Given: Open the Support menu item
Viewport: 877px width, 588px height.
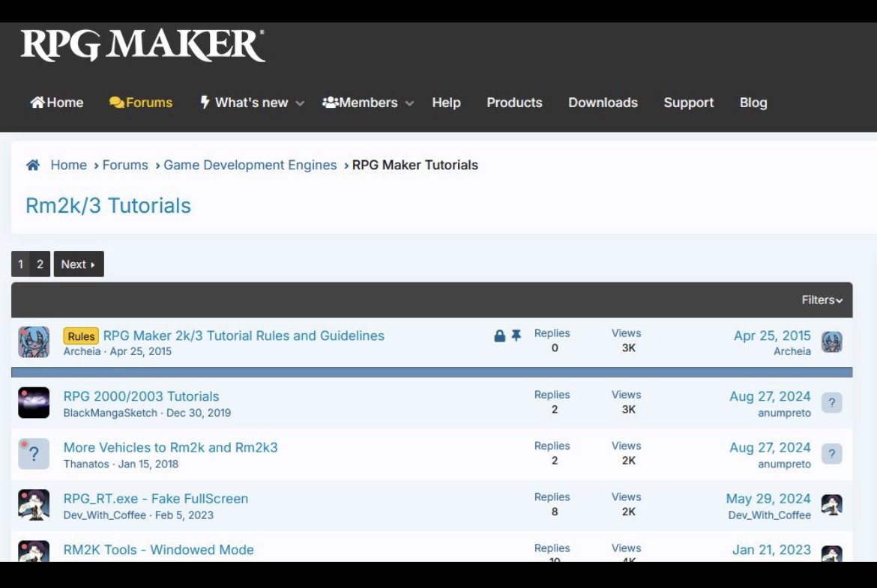Looking at the screenshot, I should click(x=689, y=103).
